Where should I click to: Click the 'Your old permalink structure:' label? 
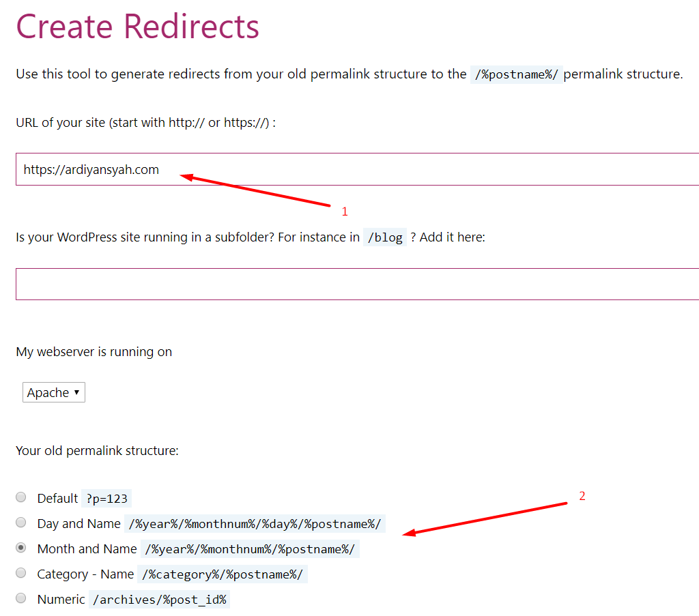[x=97, y=451]
